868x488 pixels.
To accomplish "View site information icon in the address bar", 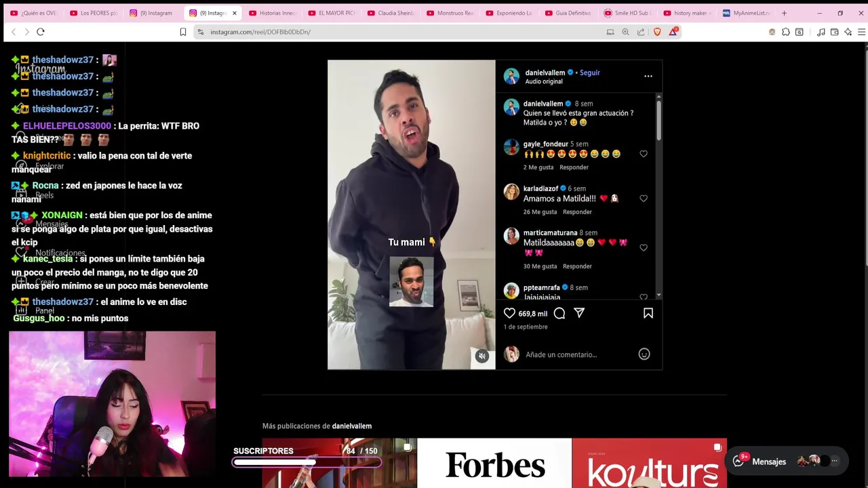I will pyautogui.click(x=200, y=32).
